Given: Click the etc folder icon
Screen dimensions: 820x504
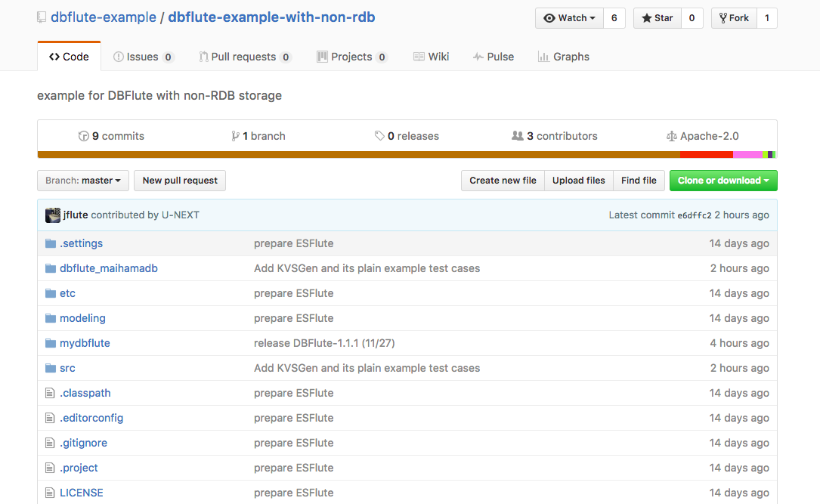Looking at the screenshot, I should pyautogui.click(x=50, y=293).
